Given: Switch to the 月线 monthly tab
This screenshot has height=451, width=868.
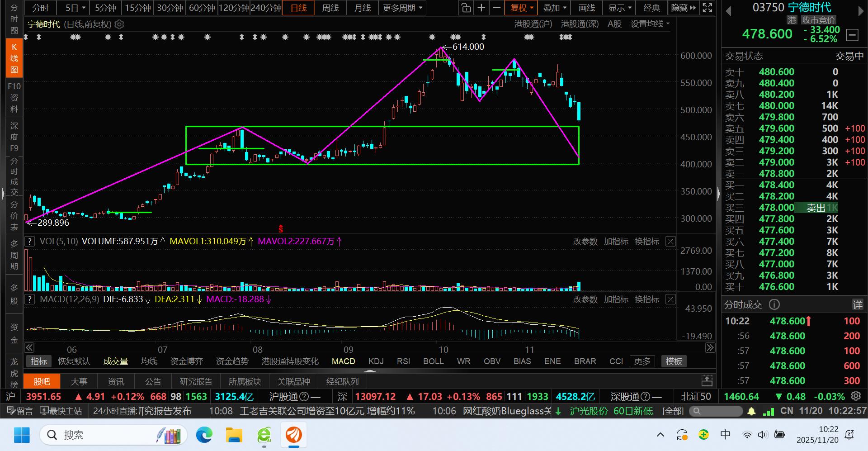Looking at the screenshot, I should pyautogui.click(x=363, y=8).
